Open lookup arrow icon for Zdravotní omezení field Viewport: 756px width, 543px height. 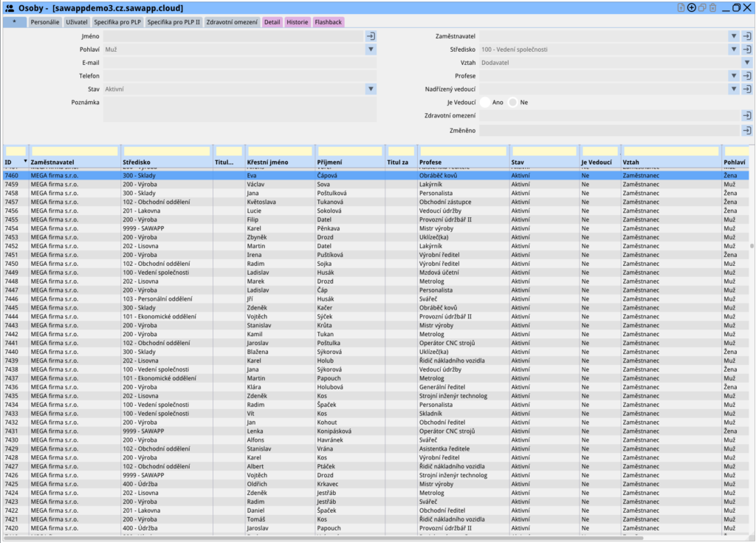coord(746,116)
